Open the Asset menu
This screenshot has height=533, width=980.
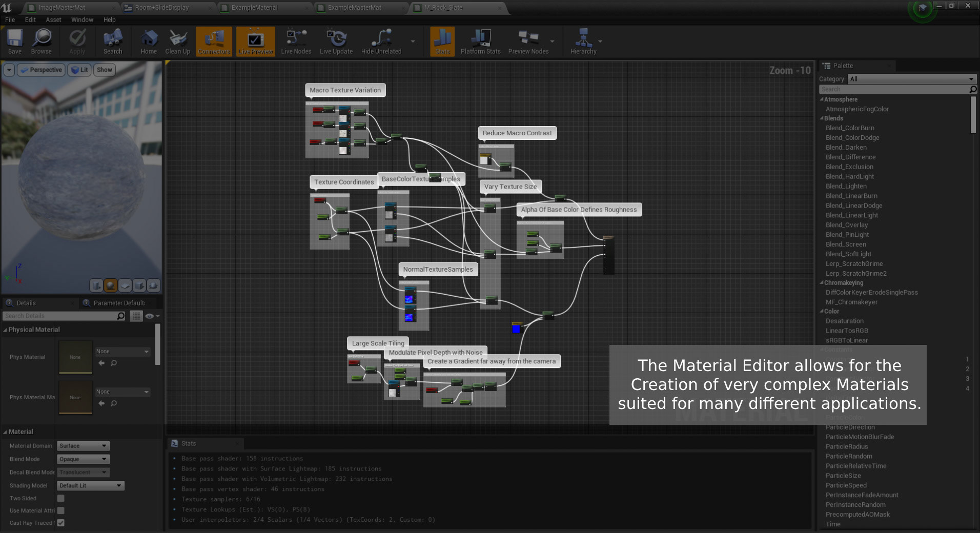point(53,19)
